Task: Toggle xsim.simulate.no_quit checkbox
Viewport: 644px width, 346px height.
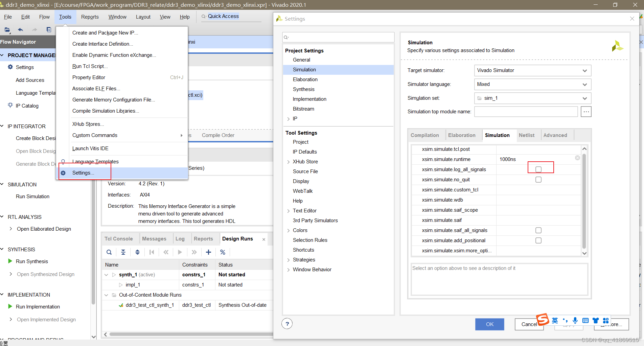Action: coord(538,180)
